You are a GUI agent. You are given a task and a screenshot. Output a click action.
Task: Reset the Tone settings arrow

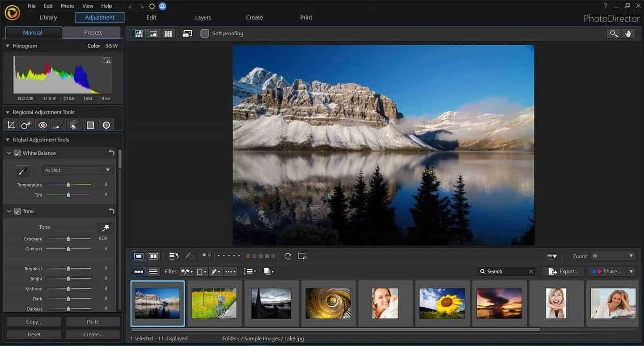111,211
